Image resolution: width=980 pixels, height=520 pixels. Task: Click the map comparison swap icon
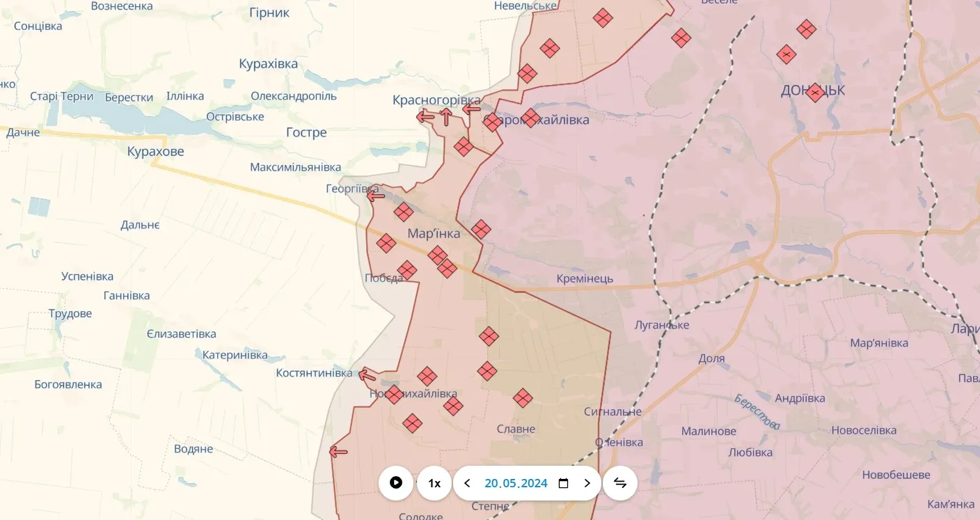619,482
